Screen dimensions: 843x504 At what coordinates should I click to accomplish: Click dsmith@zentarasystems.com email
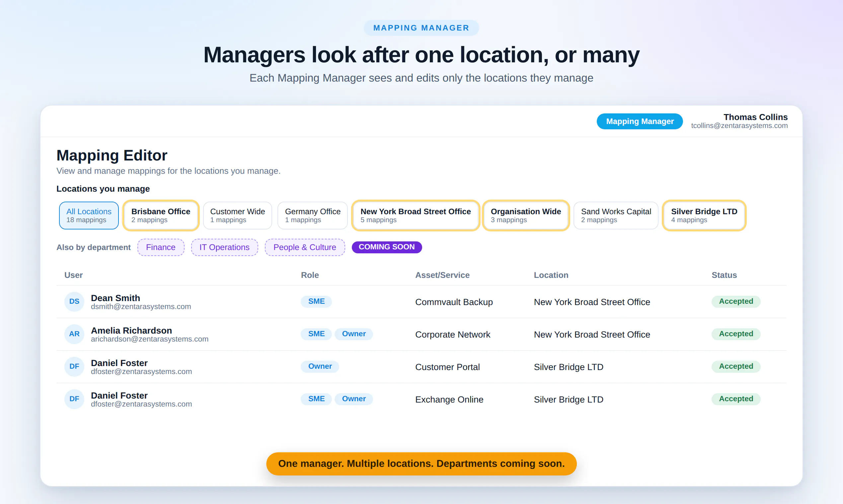(x=141, y=307)
